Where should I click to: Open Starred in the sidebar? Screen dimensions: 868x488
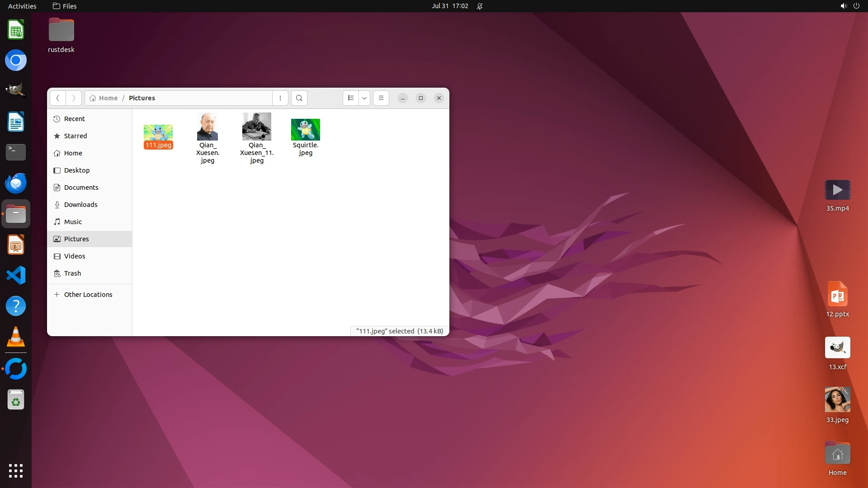click(75, 136)
